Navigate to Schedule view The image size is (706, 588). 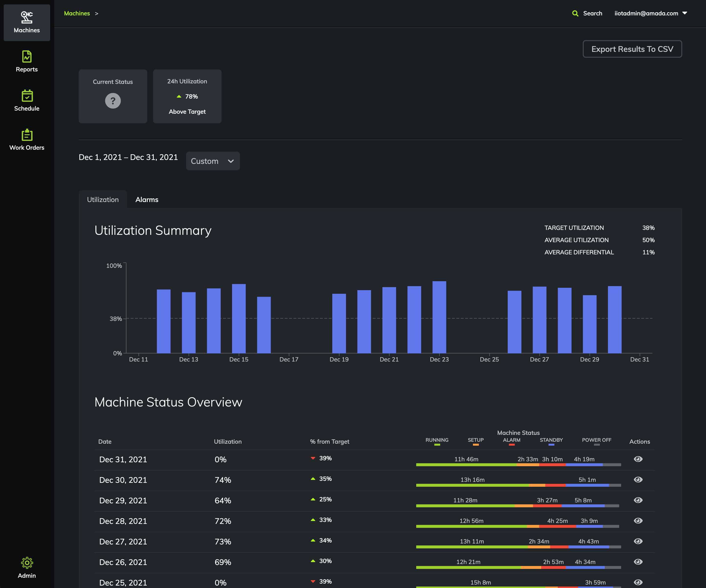[26, 100]
